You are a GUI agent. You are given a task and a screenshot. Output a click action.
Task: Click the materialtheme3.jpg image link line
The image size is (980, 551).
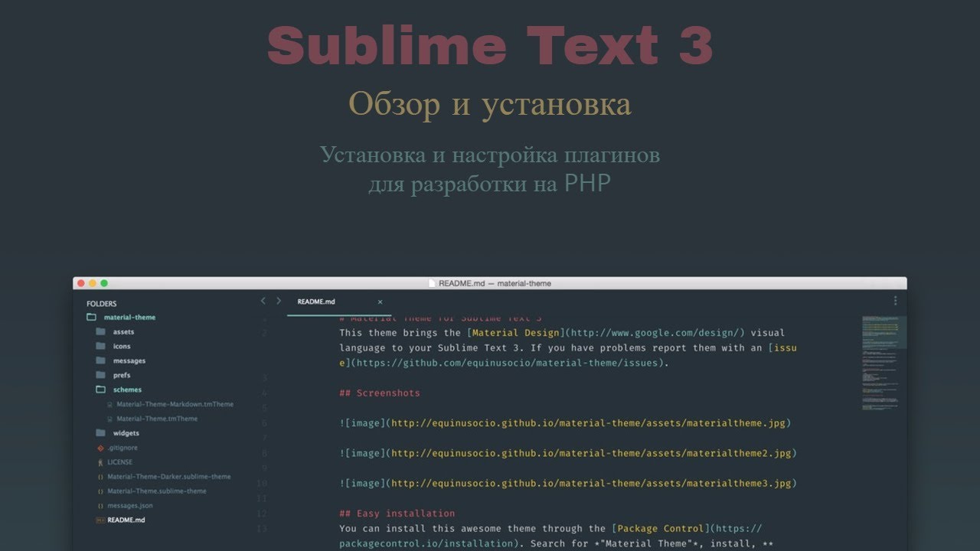(568, 484)
